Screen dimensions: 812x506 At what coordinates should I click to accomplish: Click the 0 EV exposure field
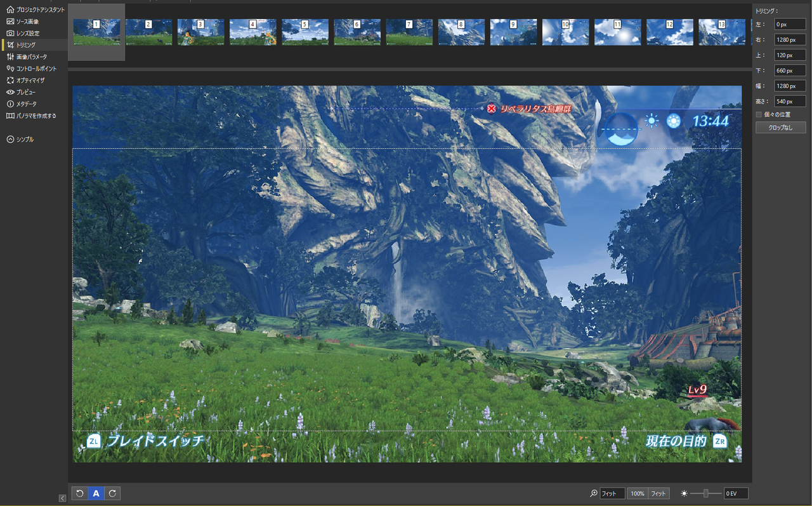tap(736, 493)
